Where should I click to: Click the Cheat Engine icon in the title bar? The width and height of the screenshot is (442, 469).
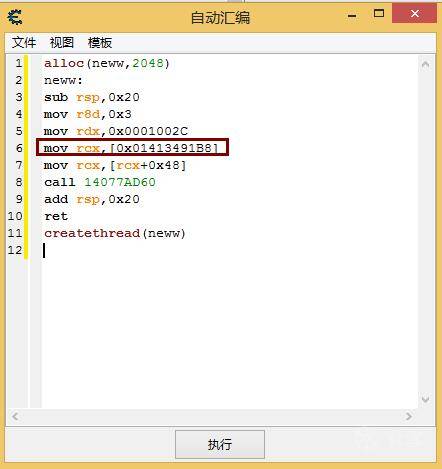tap(15, 17)
